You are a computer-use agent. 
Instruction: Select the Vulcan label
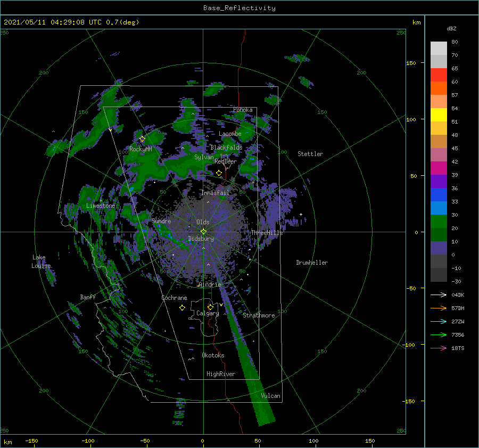(x=270, y=396)
